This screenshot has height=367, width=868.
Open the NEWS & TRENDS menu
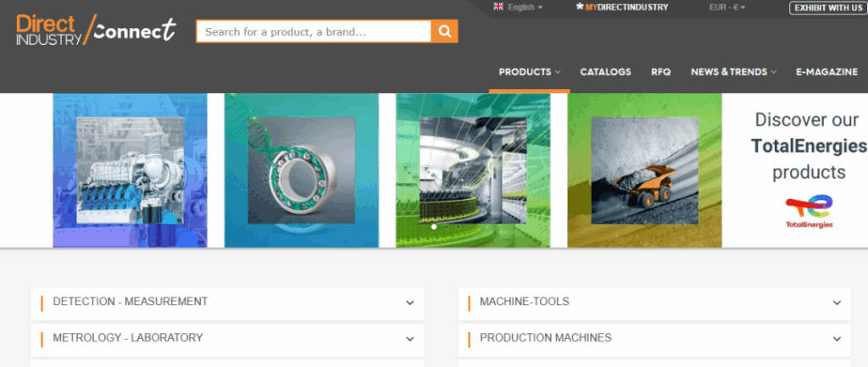[733, 72]
